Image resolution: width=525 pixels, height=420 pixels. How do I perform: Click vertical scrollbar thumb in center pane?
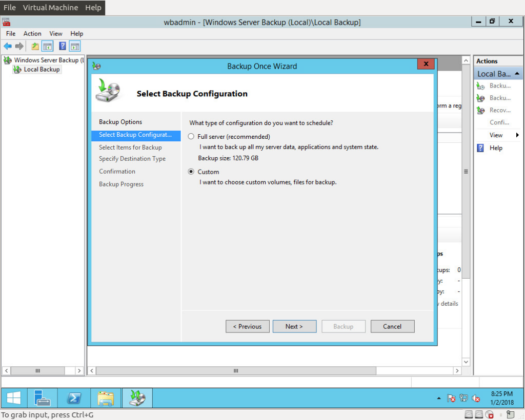click(x=466, y=172)
